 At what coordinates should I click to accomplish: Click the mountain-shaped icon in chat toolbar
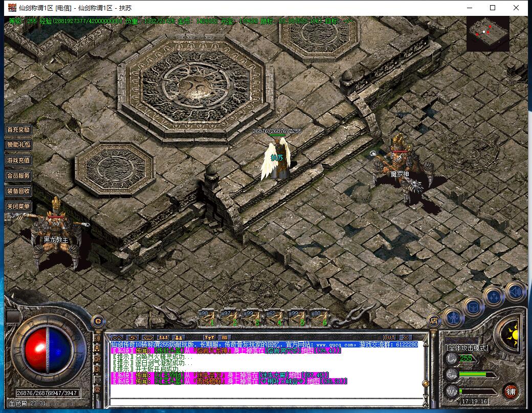coord(117,338)
